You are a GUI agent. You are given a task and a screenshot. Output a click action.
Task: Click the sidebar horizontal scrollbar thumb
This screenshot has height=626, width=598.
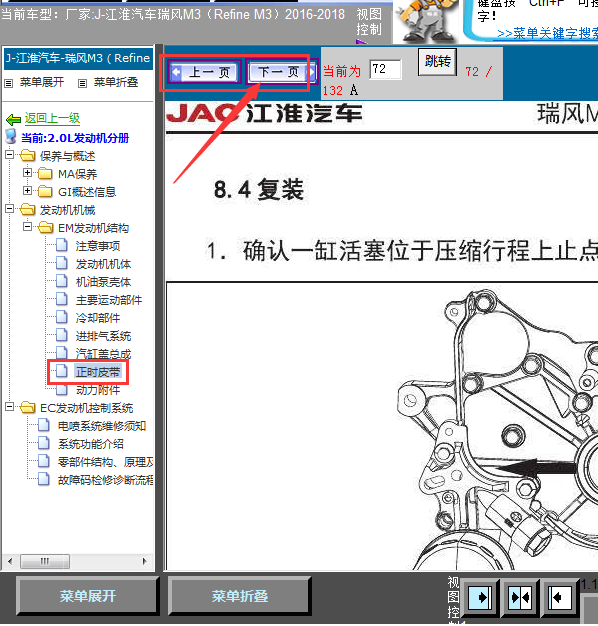[x=45, y=561]
